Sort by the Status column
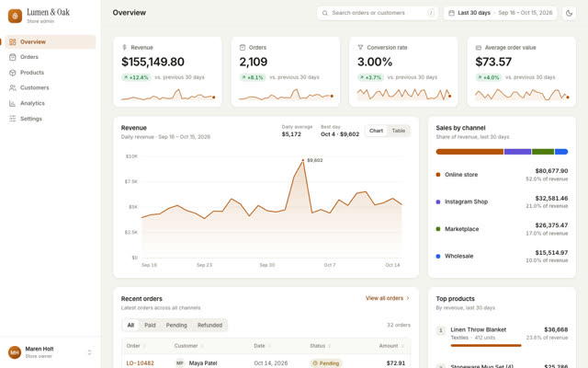The image size is (588, 368). [x=321, y=346]
